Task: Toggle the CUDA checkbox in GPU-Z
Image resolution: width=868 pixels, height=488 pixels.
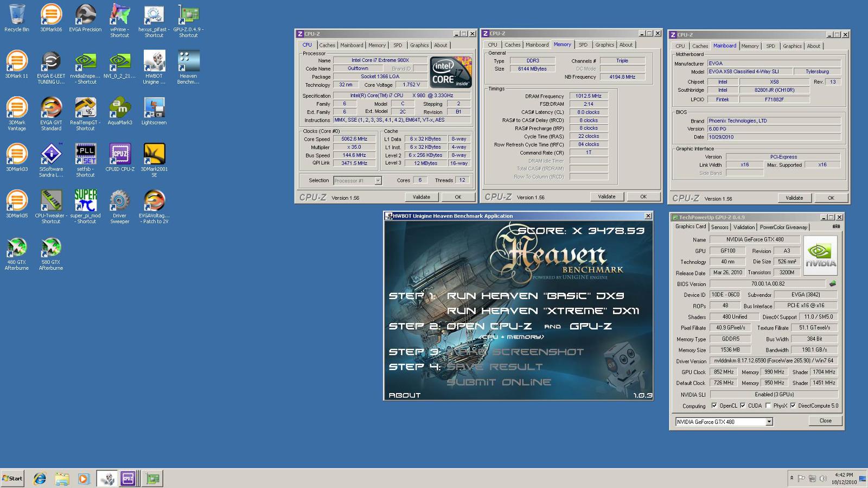Action: (743, 405)
